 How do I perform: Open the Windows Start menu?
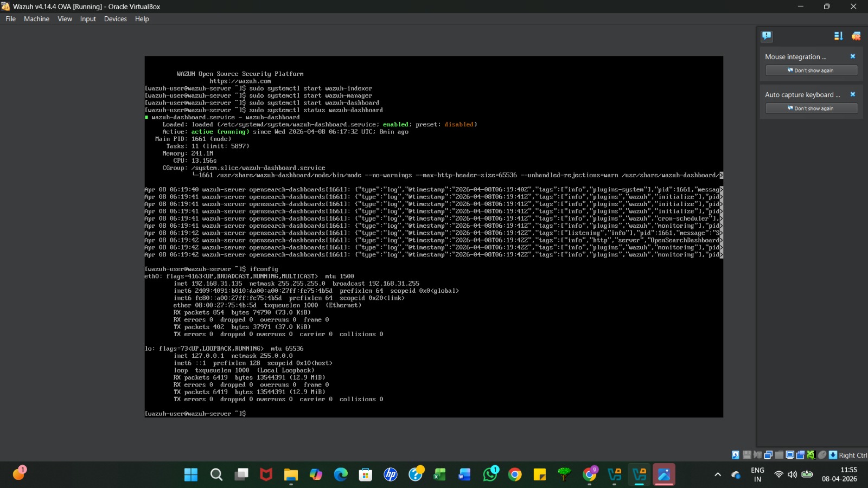point(191,475)
